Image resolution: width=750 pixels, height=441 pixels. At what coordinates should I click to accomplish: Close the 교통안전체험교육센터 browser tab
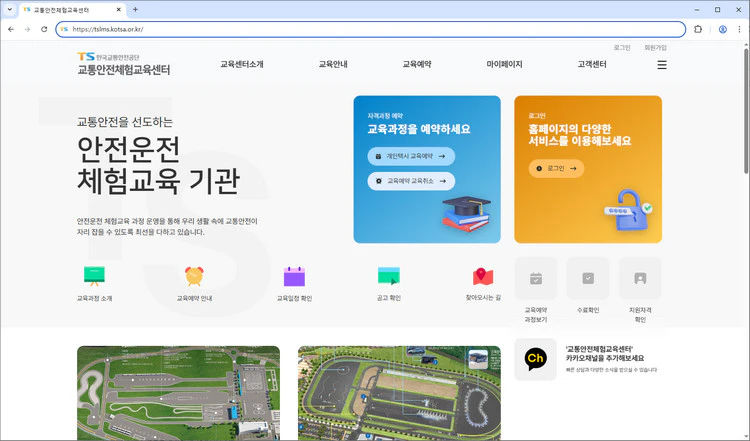tap(119, 10)
